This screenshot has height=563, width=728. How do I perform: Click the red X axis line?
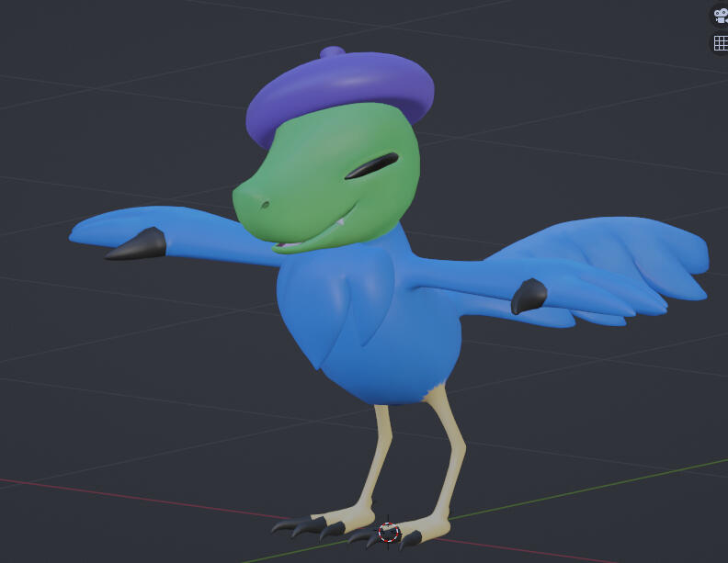pos(138,497)
